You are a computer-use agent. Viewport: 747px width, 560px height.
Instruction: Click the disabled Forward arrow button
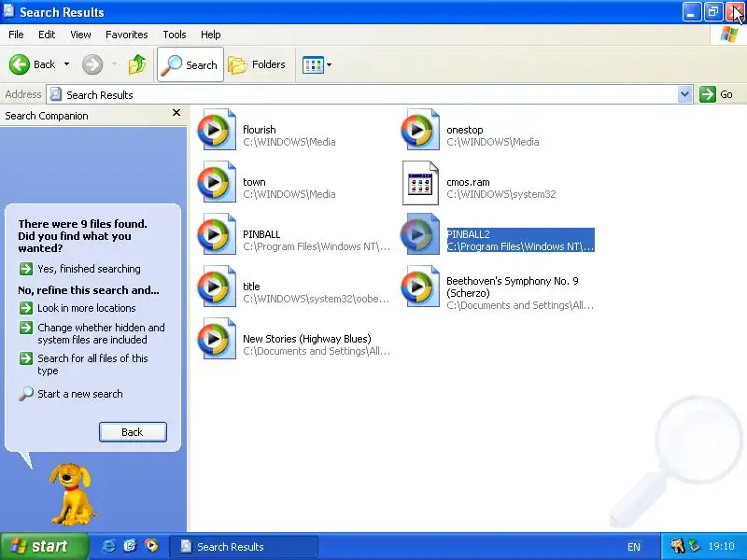click(92, 64)
